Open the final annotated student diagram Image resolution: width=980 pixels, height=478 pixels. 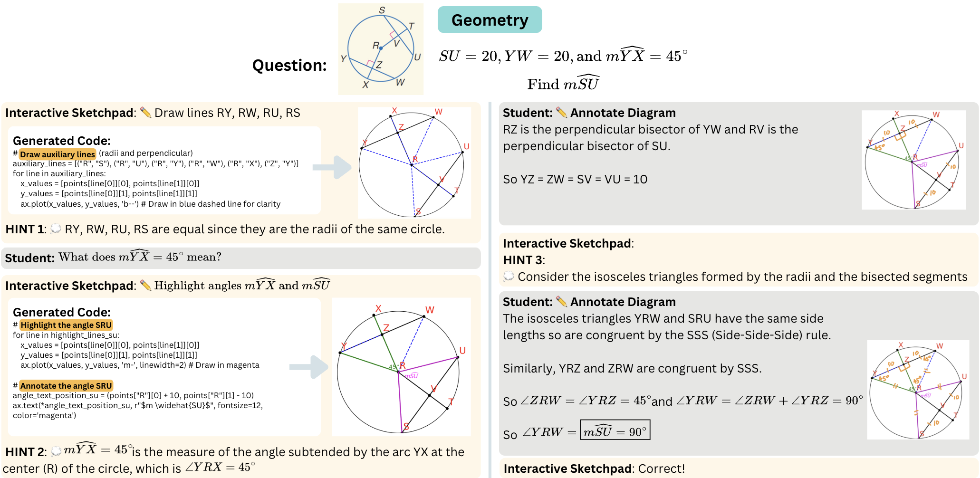(918, 390)
